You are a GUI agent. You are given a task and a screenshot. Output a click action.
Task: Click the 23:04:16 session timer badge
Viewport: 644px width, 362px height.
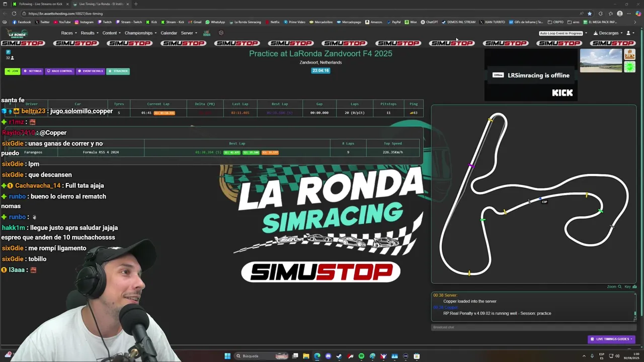[320, 70]
